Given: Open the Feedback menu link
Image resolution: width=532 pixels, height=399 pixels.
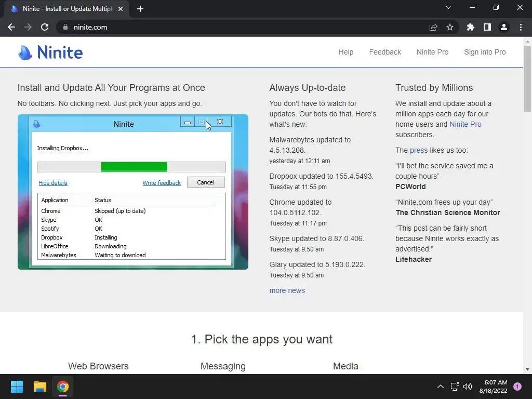Looking at the screenshot, I should point(385,52).
